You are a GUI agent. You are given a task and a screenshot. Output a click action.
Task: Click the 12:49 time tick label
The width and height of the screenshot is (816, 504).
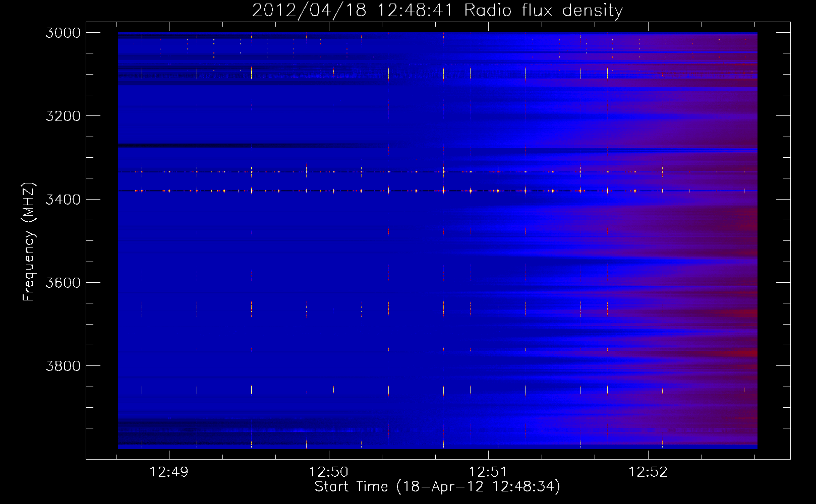click(x=169, y=472)
